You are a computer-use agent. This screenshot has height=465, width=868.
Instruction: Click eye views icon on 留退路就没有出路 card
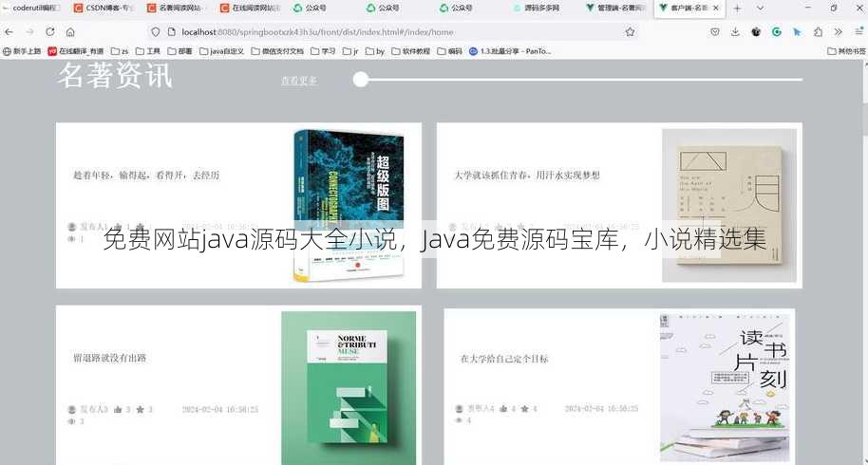click(72, 421)
